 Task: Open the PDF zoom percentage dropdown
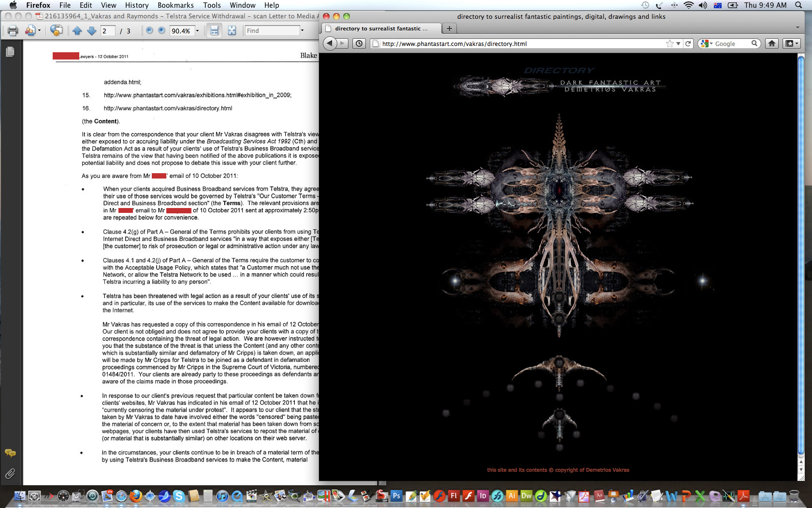[197, 31]
